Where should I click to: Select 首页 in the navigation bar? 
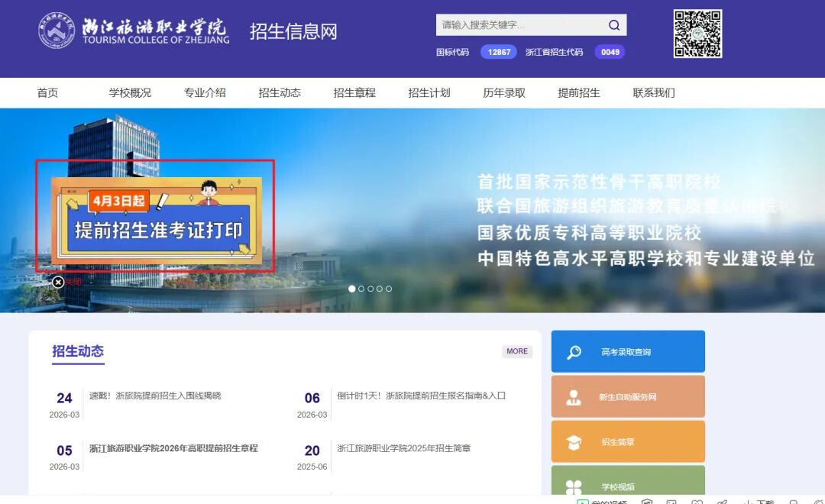coord(47,92)
